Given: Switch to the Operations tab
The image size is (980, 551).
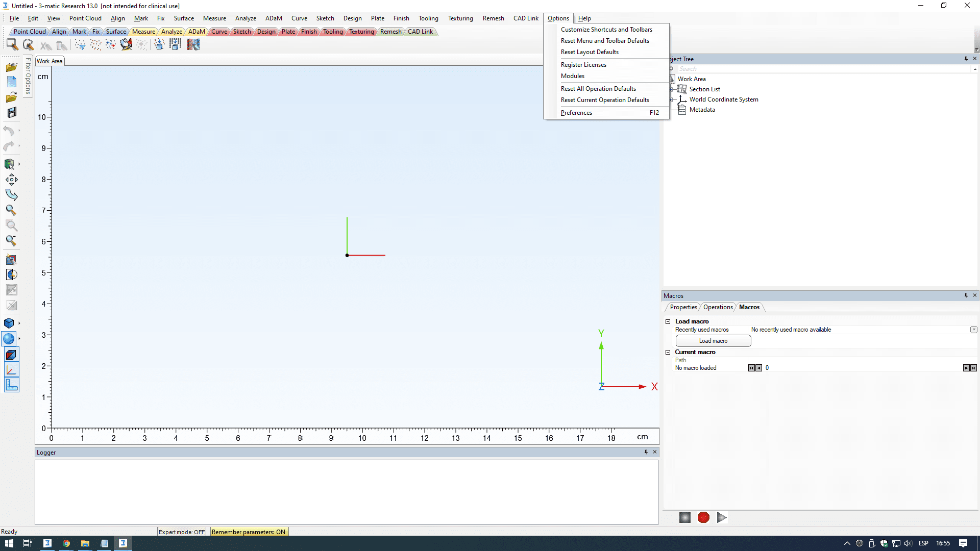Looking at the screenshot, I should coord(718,307).
